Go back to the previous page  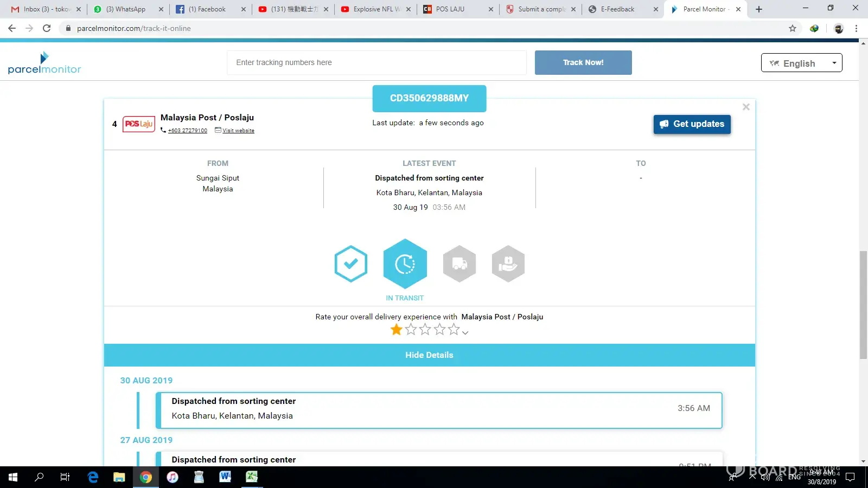[x=12, y=28]
